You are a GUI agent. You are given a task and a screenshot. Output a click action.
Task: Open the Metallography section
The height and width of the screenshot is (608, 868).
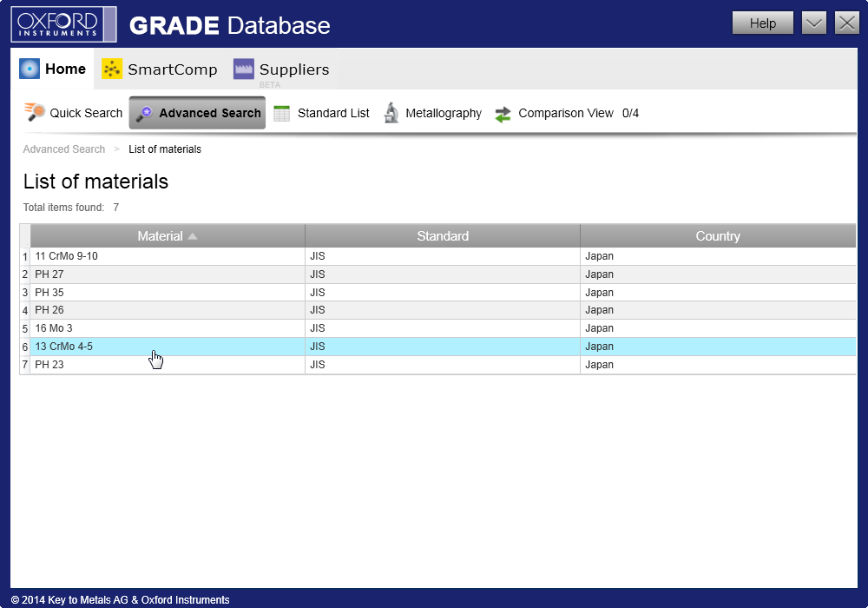coord(433,113)
